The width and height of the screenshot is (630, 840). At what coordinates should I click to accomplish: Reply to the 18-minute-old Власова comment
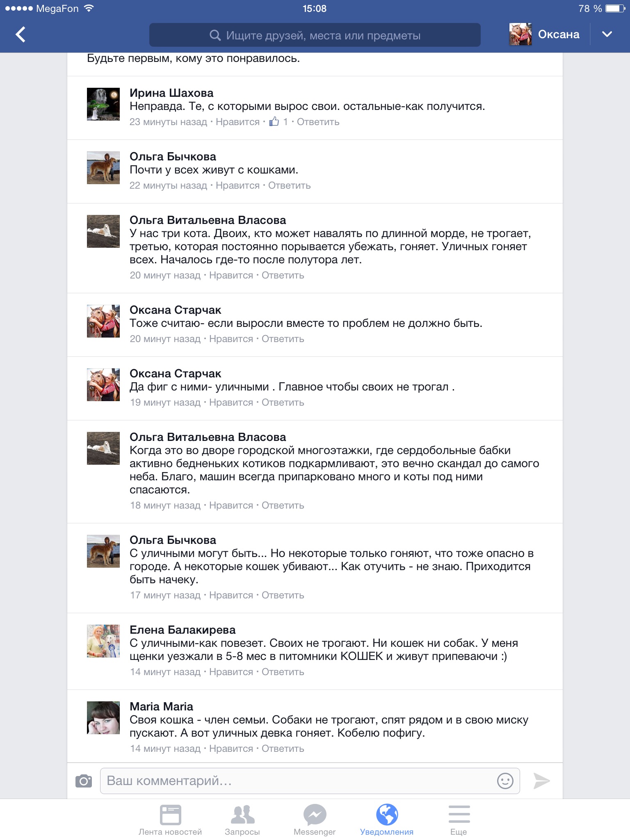pyautogui.click(x=283, y=505)
